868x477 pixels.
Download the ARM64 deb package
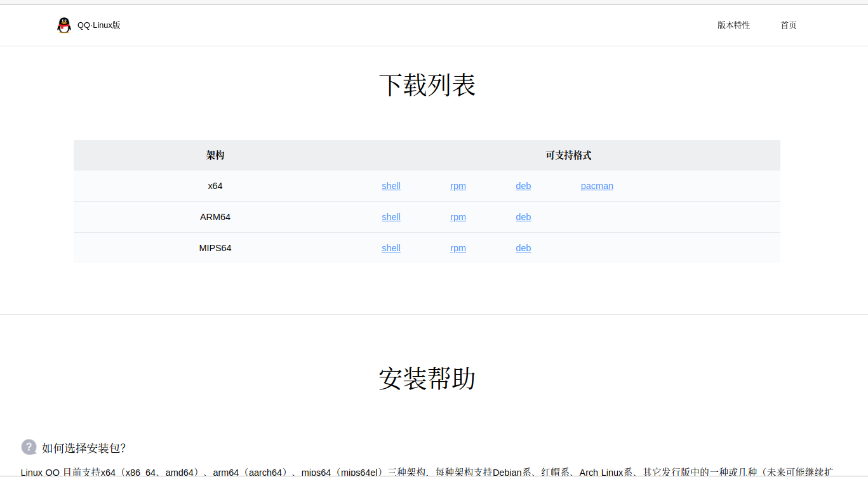click(523, 217)
